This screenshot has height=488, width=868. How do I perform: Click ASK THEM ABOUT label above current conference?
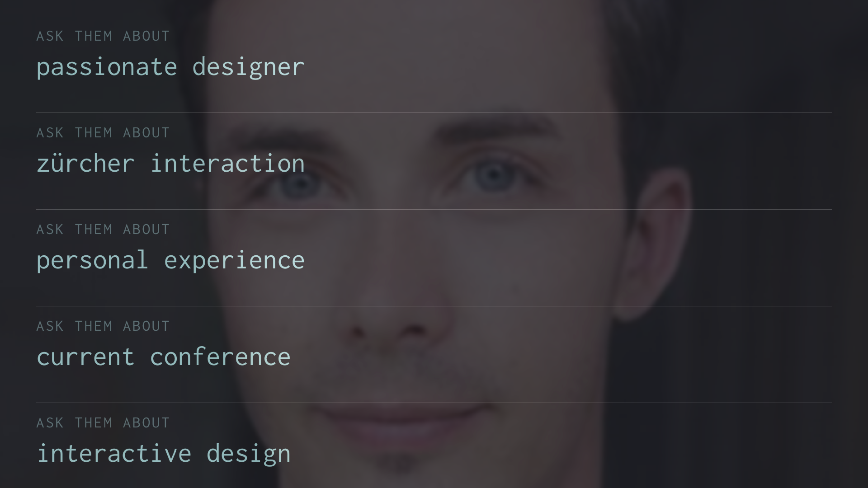(103, 326)
